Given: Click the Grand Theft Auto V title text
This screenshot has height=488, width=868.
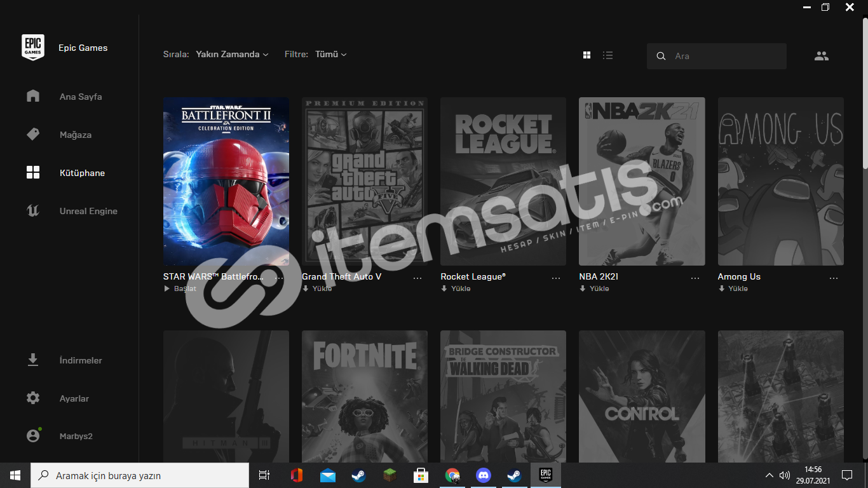Looking at the screenshot, I should pos(342,276).
